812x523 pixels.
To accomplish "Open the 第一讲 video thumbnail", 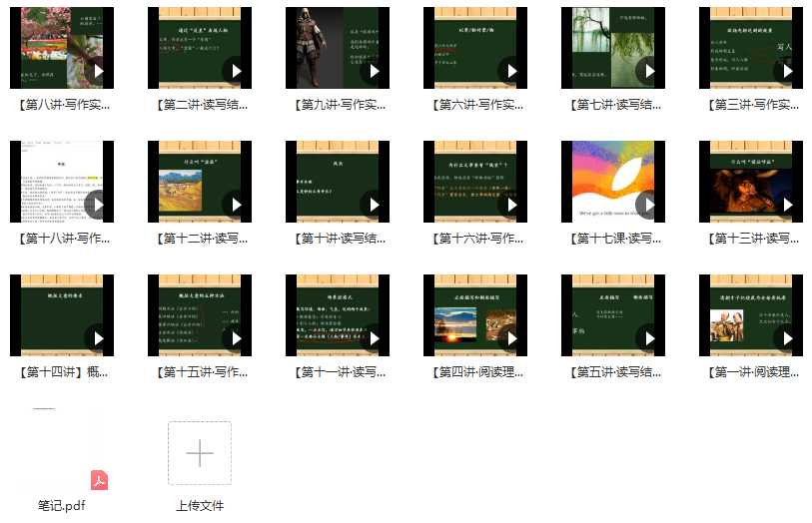I will click(750, 314).
